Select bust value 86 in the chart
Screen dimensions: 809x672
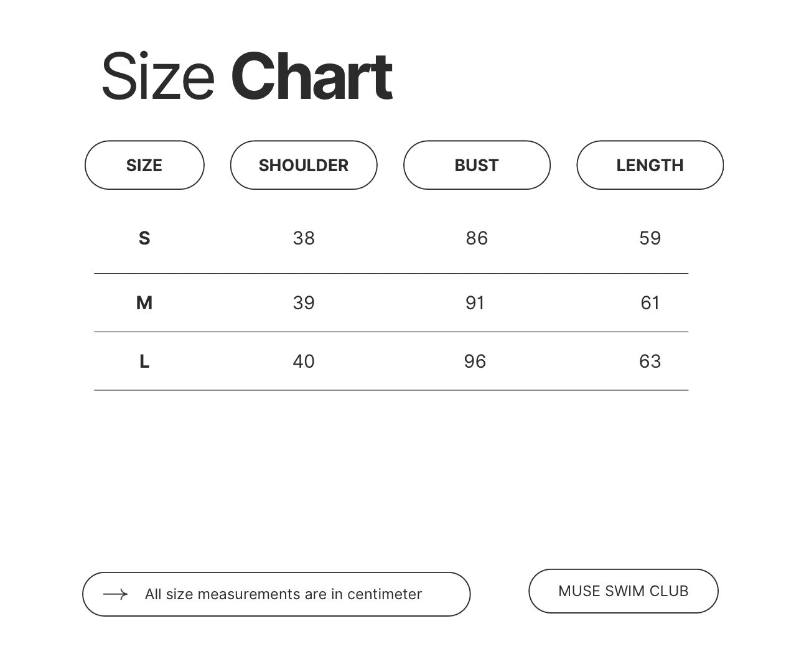477,238
